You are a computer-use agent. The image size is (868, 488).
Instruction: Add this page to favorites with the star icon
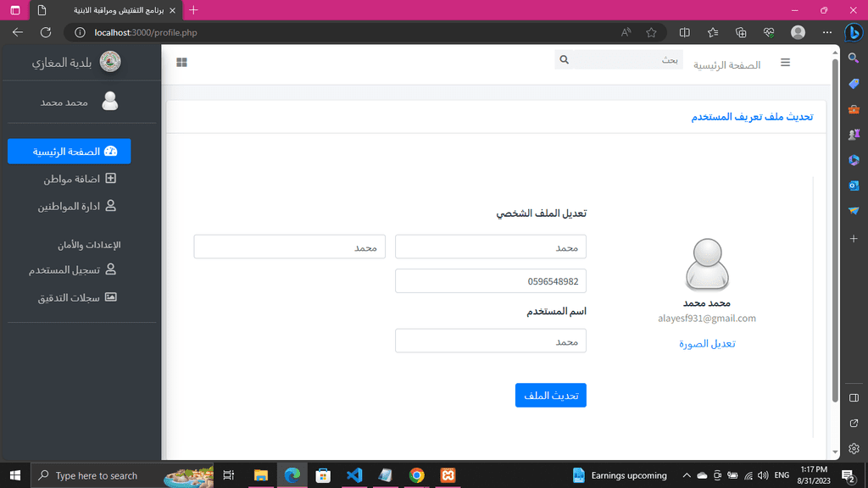click(651, 32)
